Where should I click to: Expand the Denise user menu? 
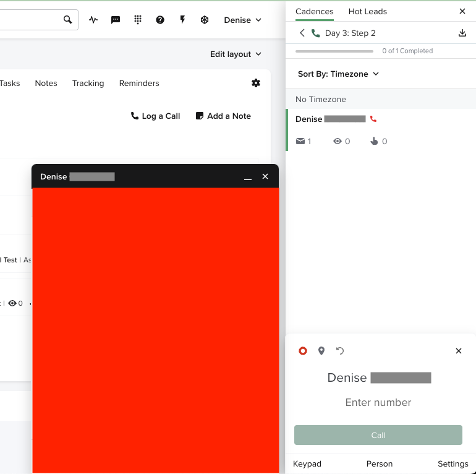point(242,20)
